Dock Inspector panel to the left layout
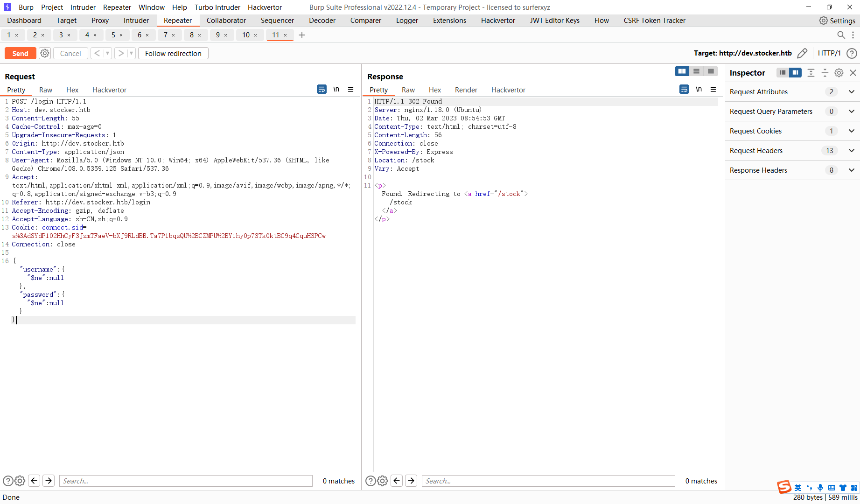The image size is (860, 504). pyautogui.click(x=783, y=72)
